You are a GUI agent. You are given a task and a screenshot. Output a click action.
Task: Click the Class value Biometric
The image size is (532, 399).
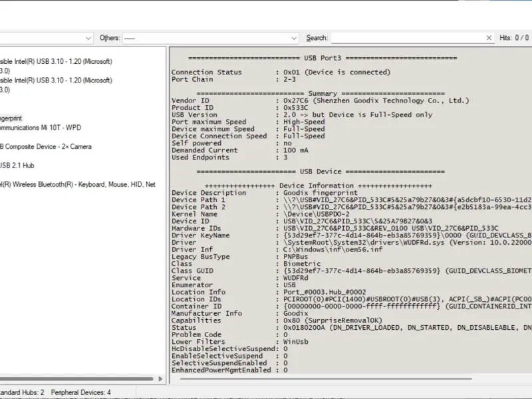pos(302,263)
